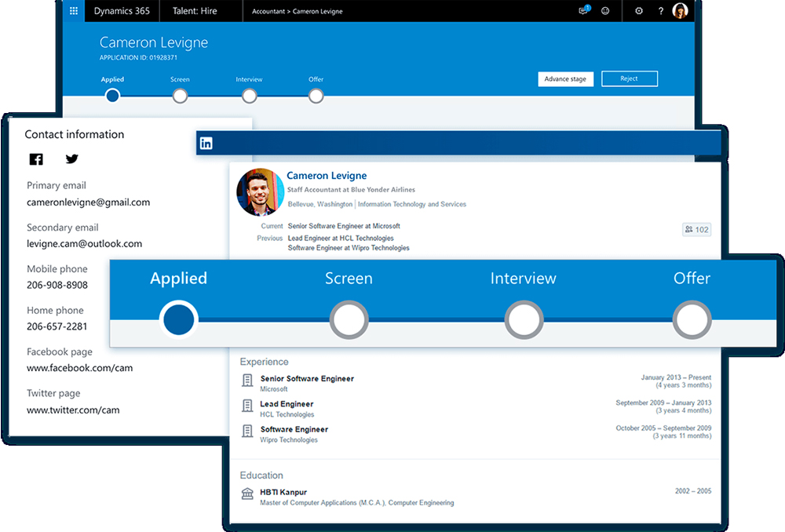
Task: Click the 102 connections badge
Action: point(697,230)
